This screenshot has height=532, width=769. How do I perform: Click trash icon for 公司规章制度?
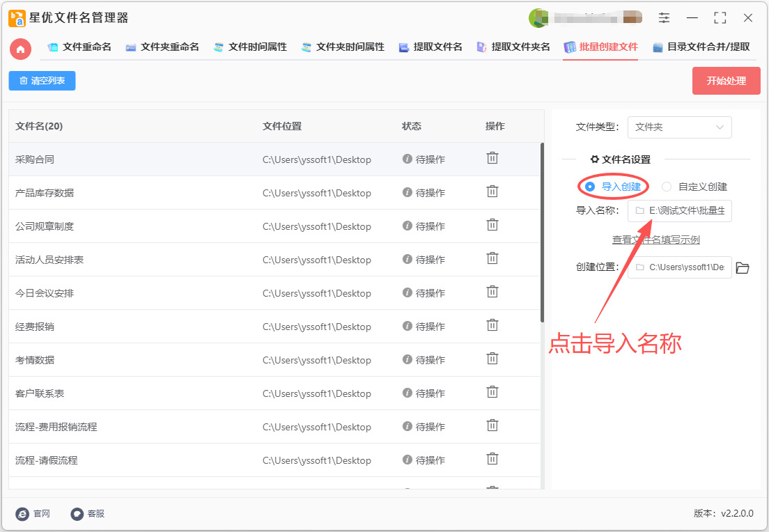click(x=492, y=224)
